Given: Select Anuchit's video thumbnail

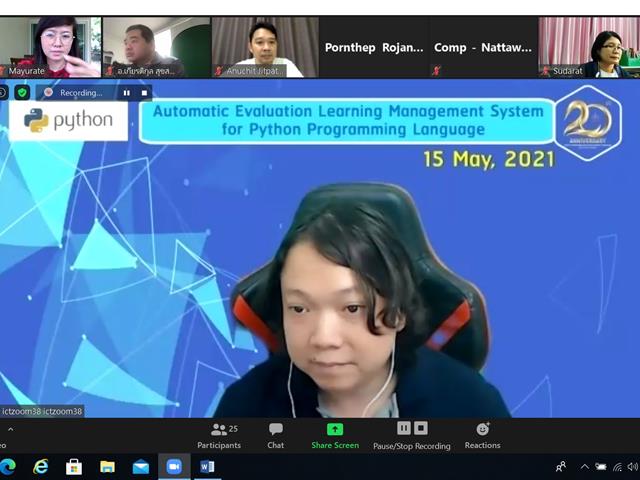Looking at the screenshot, I should (x=265, y=47).
